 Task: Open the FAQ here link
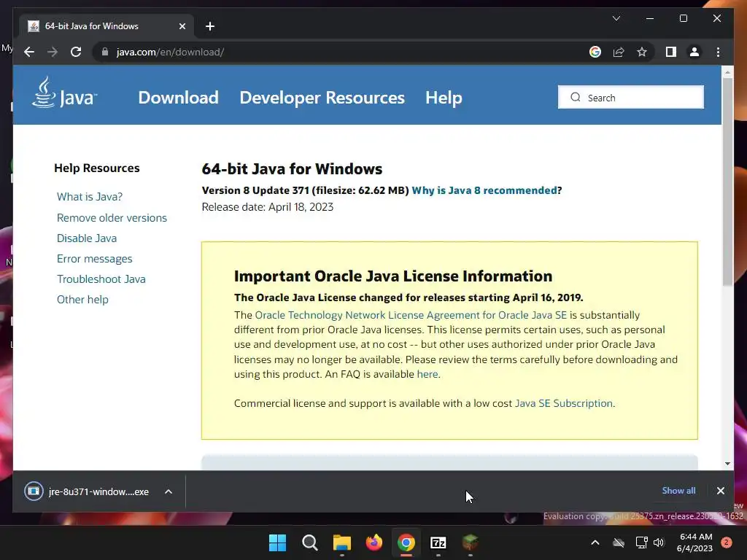(x=427, y=374)
